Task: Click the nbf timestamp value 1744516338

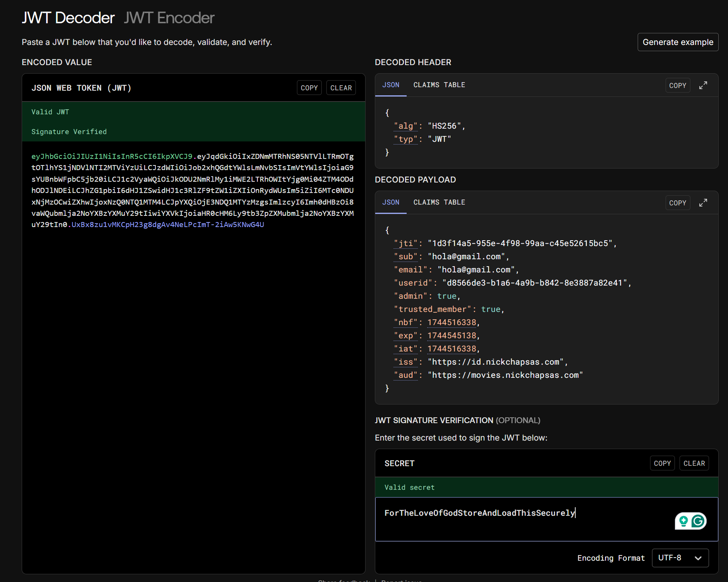Action: pyautogui.click(x=452, y=322)
